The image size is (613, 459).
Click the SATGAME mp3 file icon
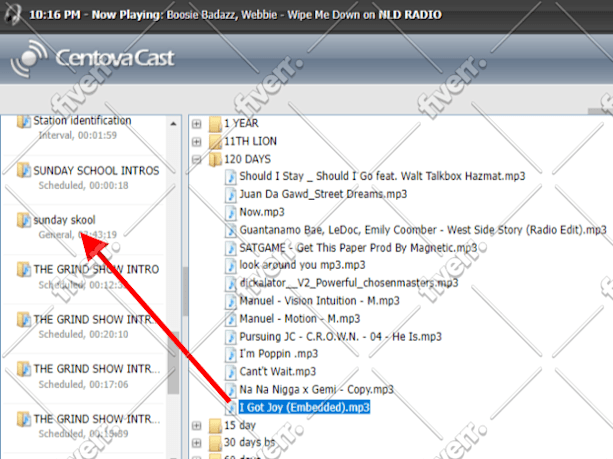pyautogui.click(x=231, y=248)
